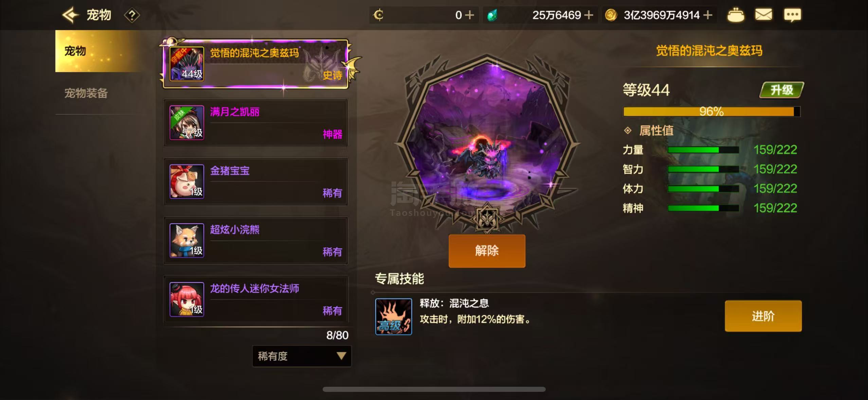Open the 稀有度 sort dropdown
Viewport: 868px width, 400px height.
(x=302, y=356)
